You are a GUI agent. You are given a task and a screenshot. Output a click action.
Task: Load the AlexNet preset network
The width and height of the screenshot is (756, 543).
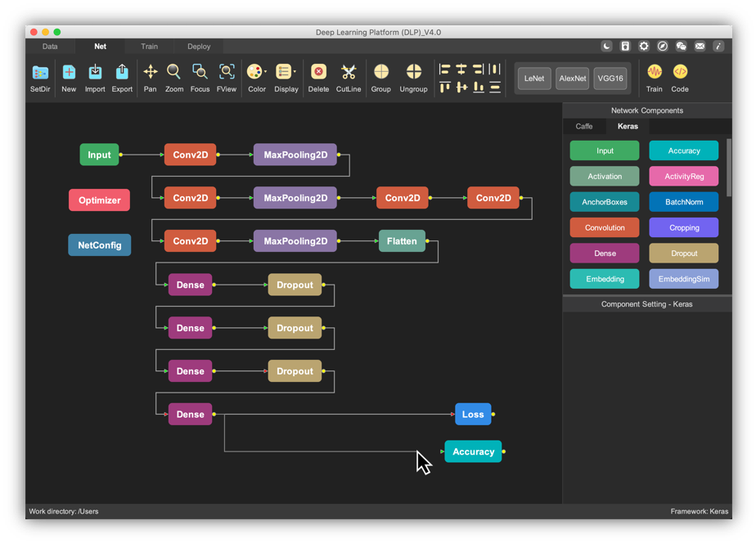click(x=572, y=79)
